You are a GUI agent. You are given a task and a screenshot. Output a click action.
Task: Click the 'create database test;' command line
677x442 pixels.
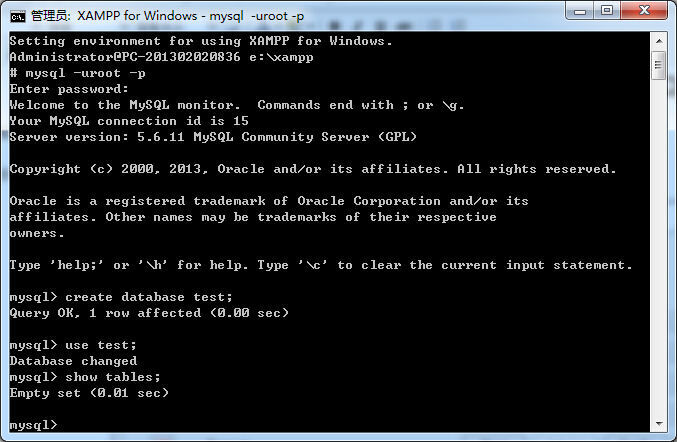point(121,297)
